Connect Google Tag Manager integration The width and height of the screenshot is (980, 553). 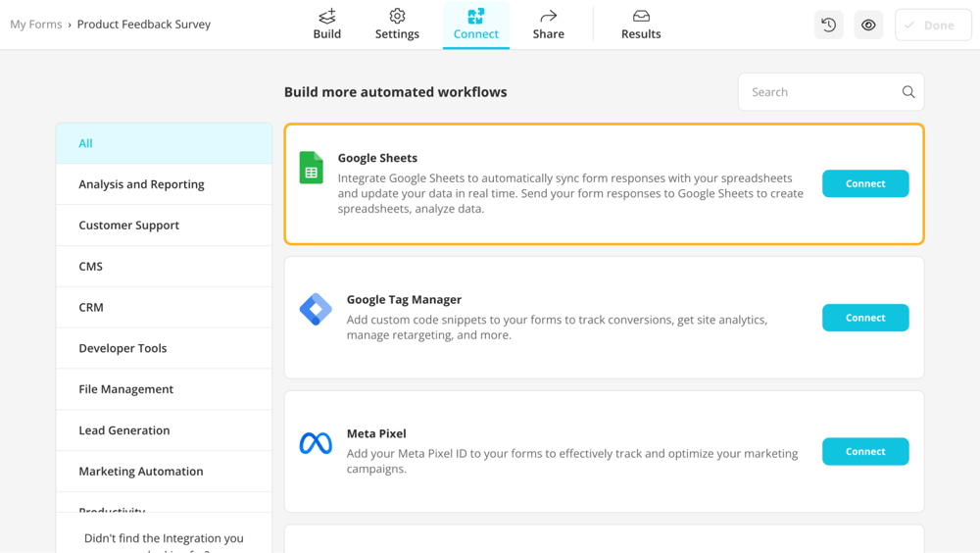click(x=865, y=318)
